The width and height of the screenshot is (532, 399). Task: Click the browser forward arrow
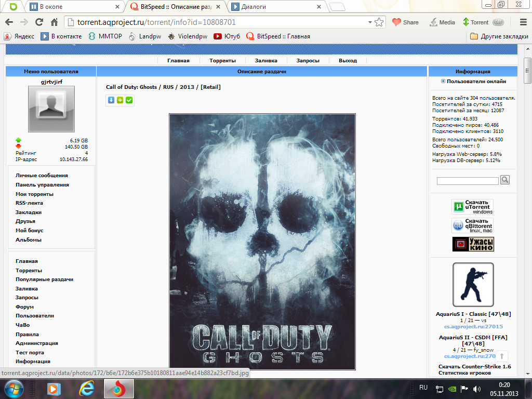[24, 22]
